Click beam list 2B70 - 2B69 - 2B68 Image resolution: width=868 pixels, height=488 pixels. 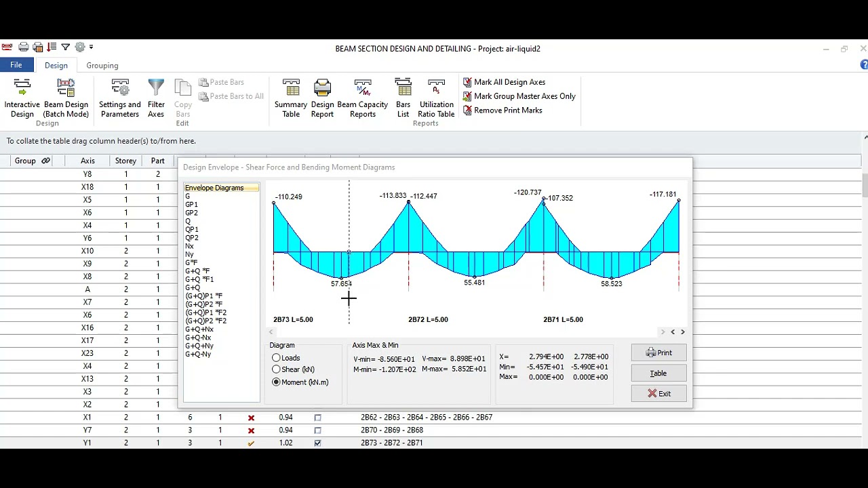[x=392, y=430]
